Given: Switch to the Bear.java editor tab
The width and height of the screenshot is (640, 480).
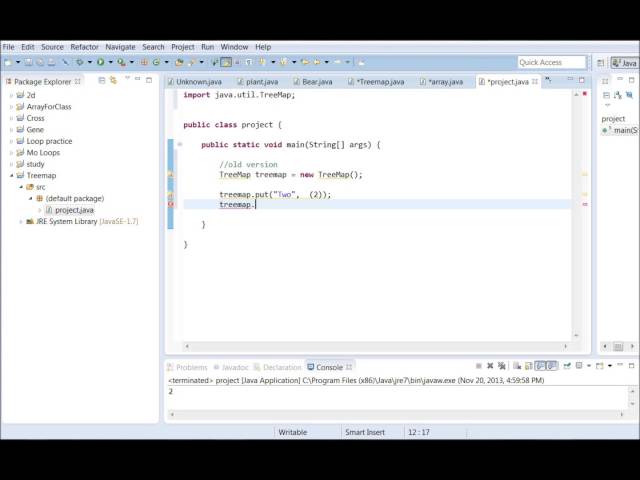Looking at the screenshot, I should click(313, 82).
